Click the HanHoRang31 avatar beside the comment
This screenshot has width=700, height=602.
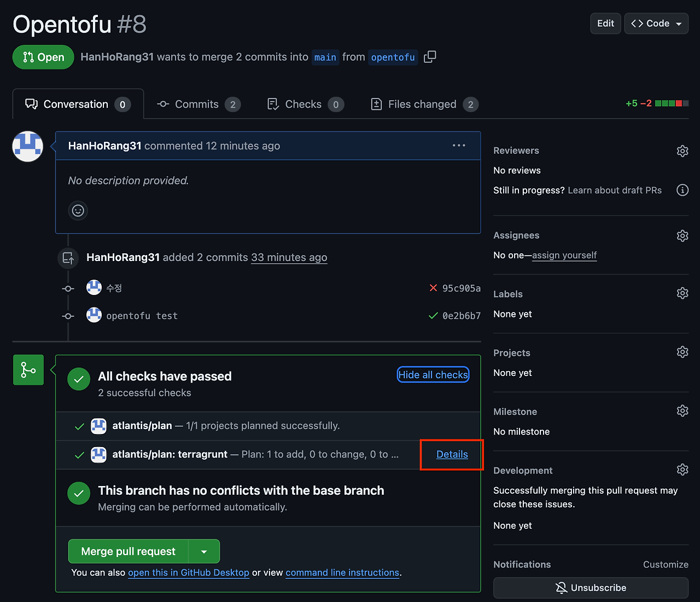pyautogui.click(x=27, y=146)
